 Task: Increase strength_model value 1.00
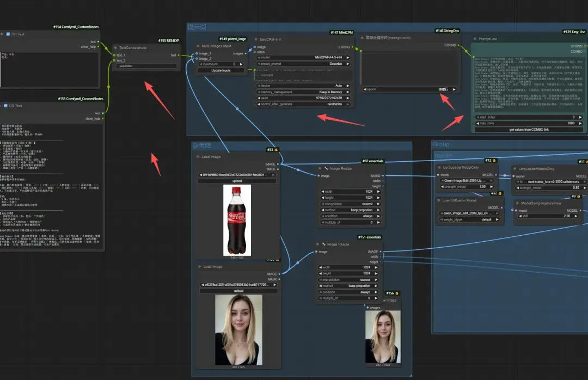[x=491, y=186]
